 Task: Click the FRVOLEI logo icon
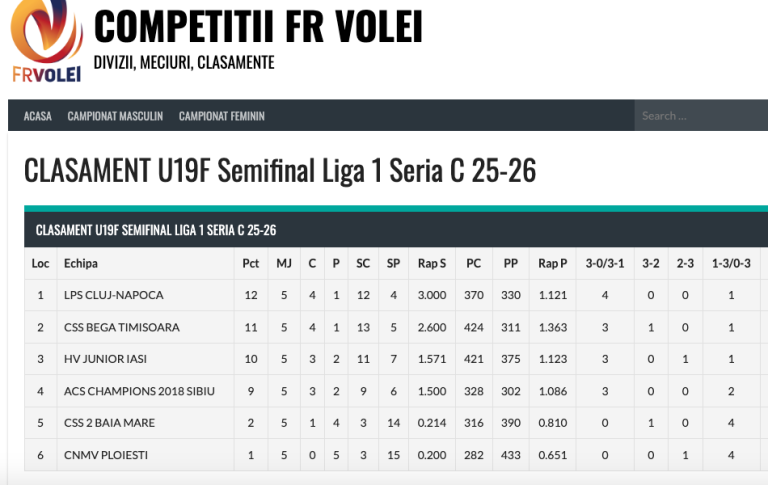[46, 42]
